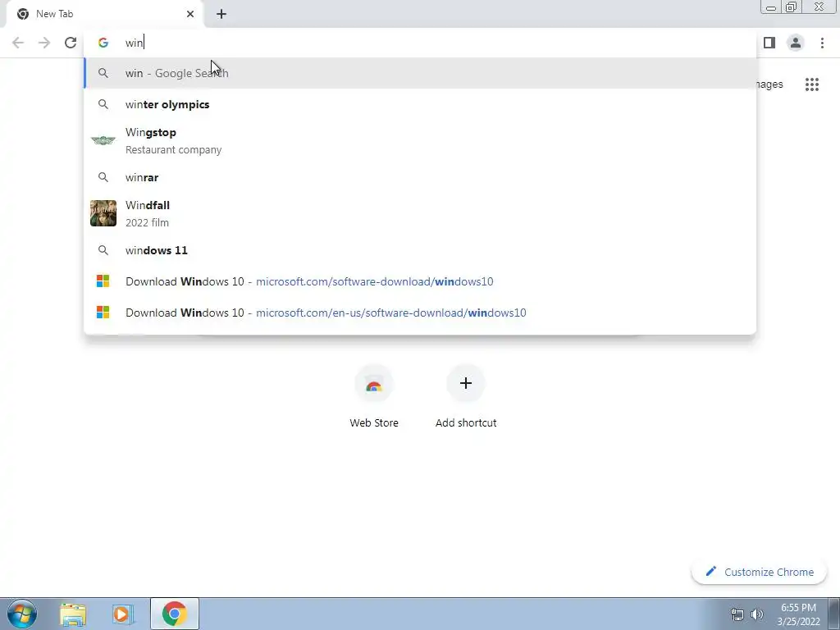This screenshot has width=840, height=630.
Task: Click the Windfall movie poster thumbnail
Action: tap(103, 213)
